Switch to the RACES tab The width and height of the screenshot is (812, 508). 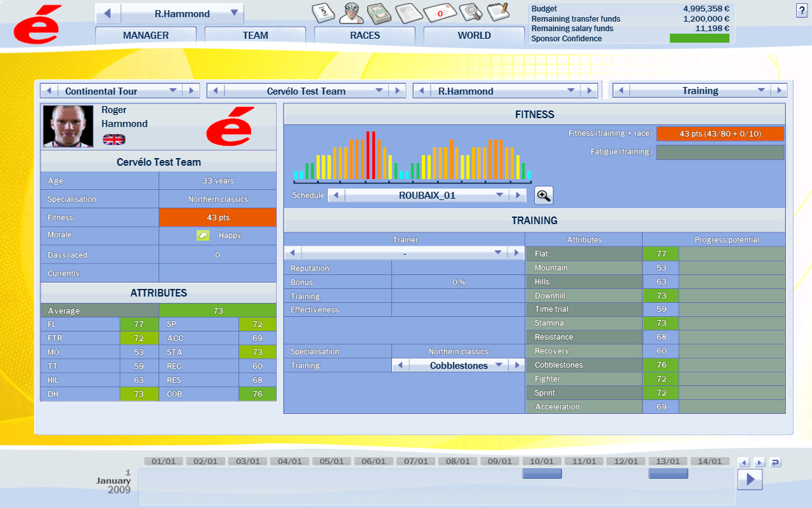(x=365, y=36)
